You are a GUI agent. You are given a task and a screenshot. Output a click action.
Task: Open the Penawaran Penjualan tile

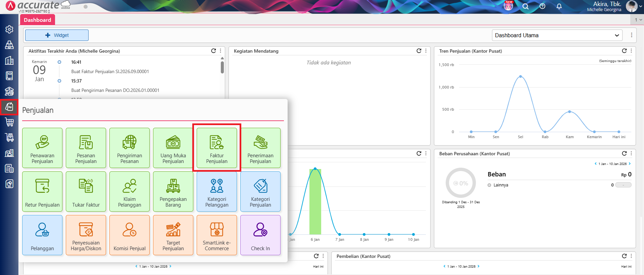(42, 148)
